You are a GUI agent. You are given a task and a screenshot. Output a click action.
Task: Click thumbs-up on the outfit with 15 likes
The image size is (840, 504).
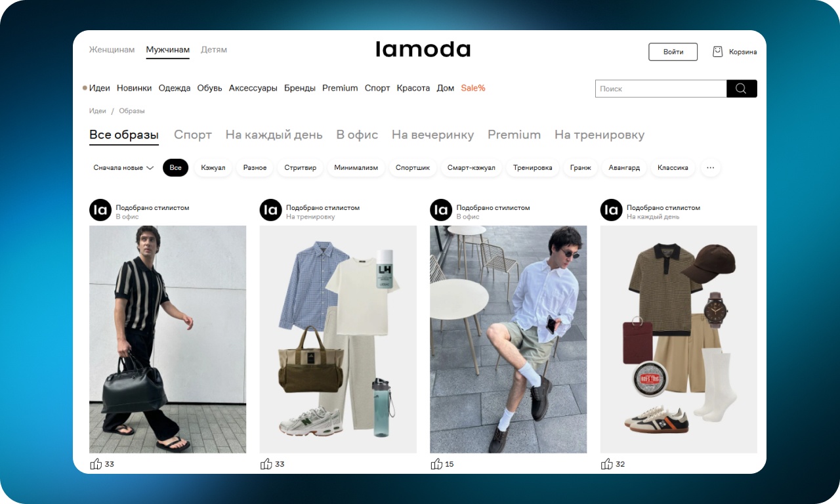pyautogui.click(x=436, y=464)
